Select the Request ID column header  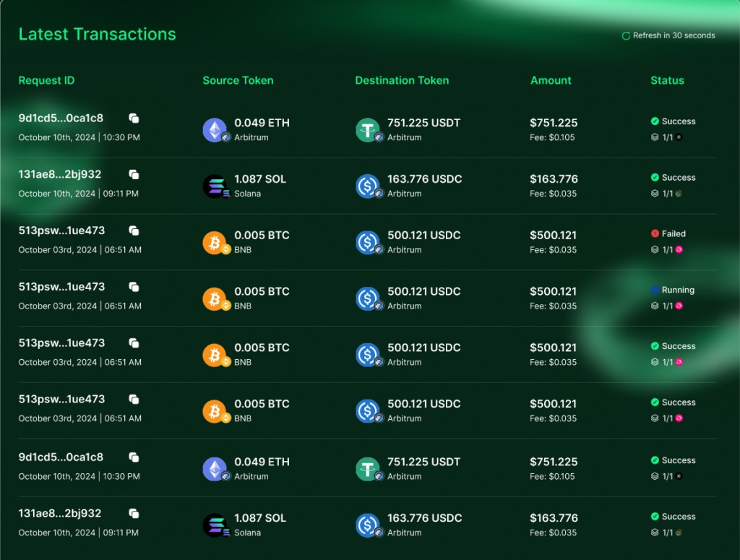pyautogui.click(x=46, y=80)
